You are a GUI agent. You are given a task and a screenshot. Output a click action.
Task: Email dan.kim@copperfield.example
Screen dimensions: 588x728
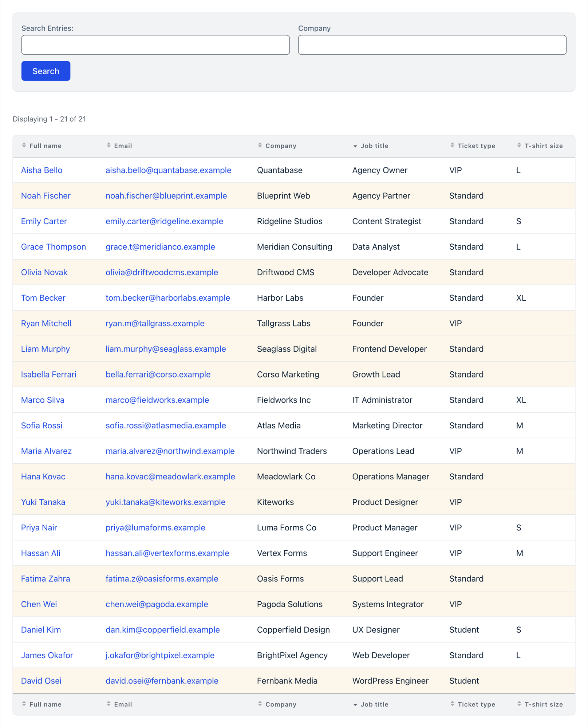163,630
